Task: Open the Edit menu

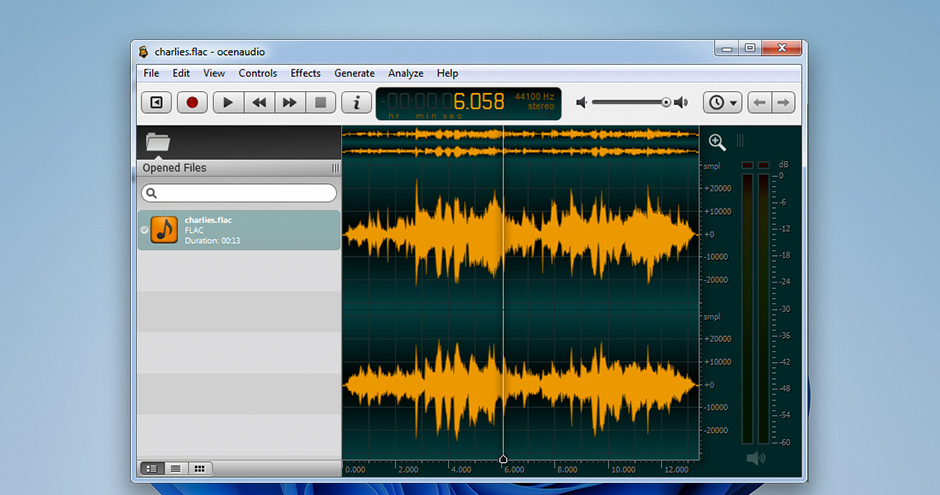Action: coord(181,73)
